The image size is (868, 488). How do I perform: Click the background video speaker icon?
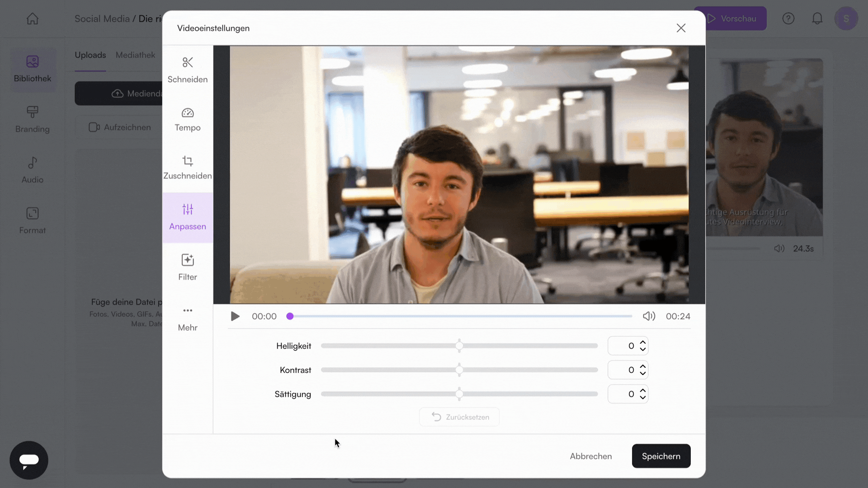click(779, 249)
